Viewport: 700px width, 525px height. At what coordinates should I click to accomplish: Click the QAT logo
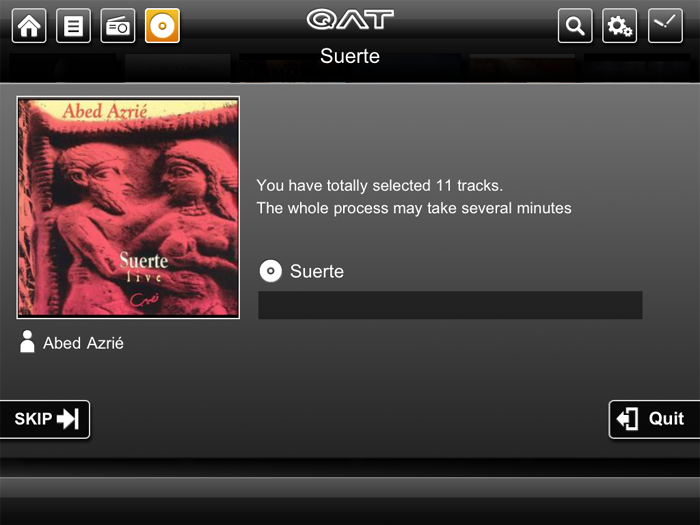click(350, 20)
